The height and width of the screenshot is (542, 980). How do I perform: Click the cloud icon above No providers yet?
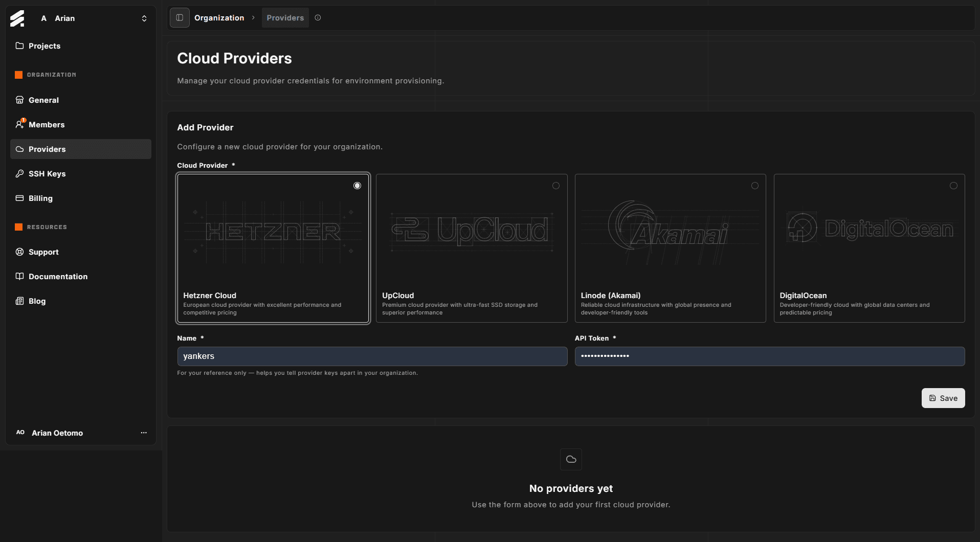tap(571, 459)
